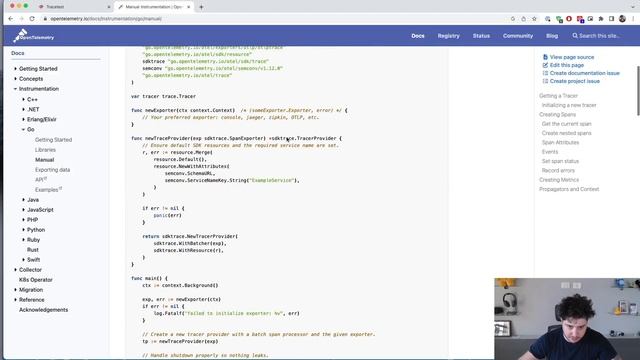
Task: Reload the page with the refresh icon
Action: tap(32, 19)
